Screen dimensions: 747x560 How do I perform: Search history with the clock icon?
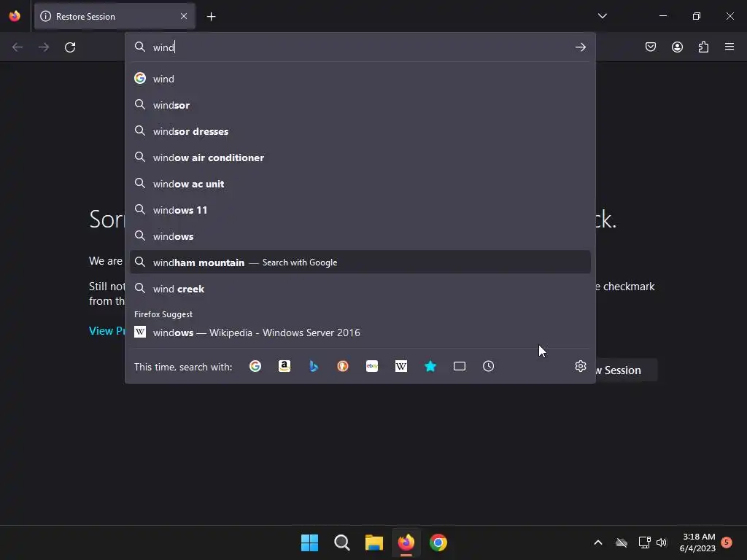[488, 366]
